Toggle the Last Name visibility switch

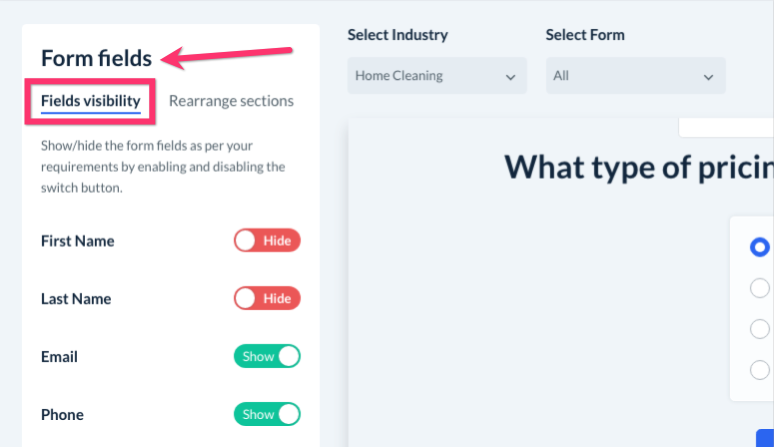tap(267, 299)
